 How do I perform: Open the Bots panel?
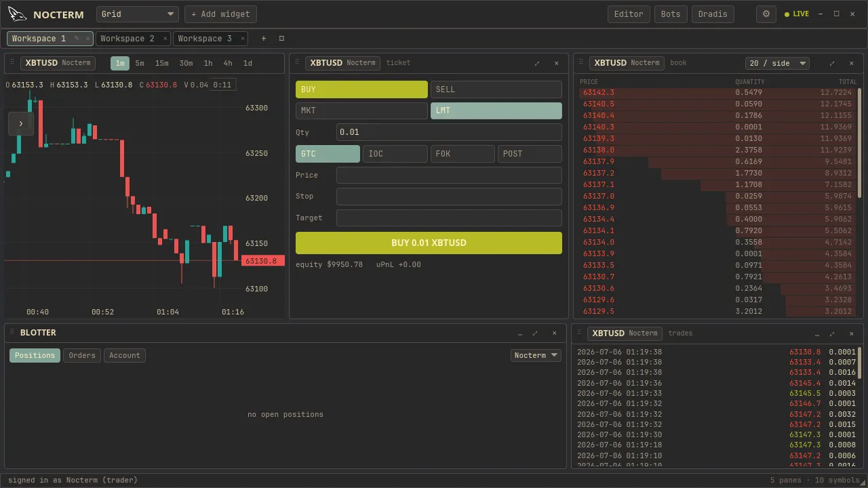tap(671, 14)
